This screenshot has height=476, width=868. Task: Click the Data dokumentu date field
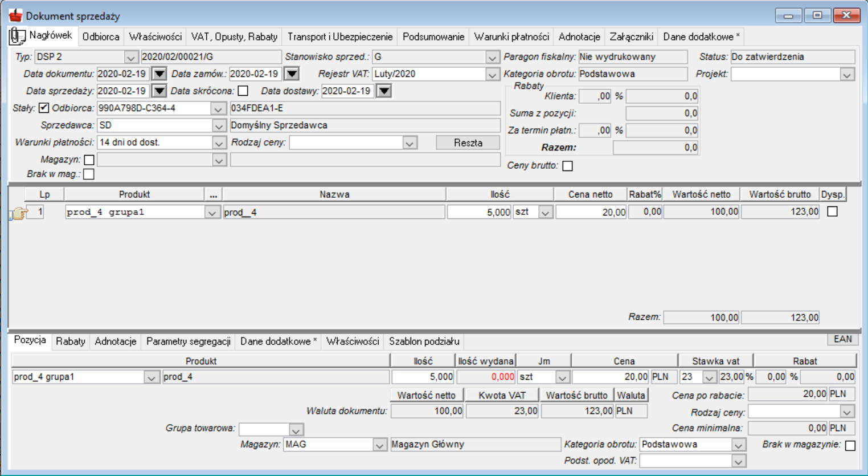[122, 74]
